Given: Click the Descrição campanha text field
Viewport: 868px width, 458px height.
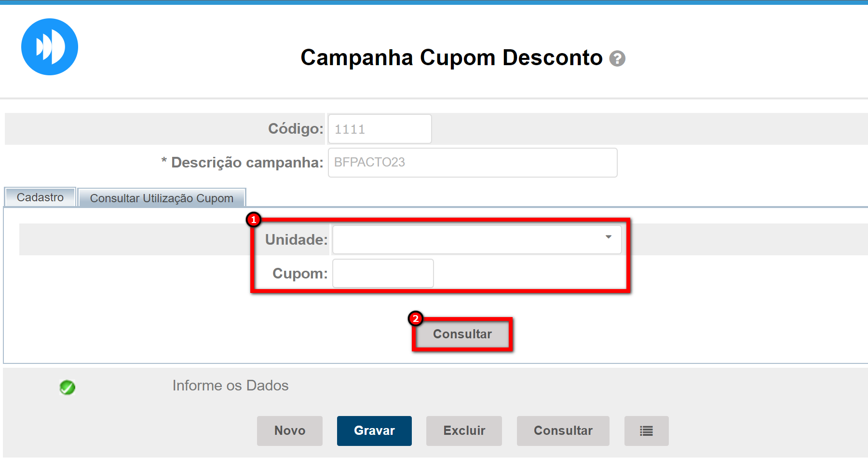Looking at the screenshot, I should pyautogui.click(x=472, y=163).
